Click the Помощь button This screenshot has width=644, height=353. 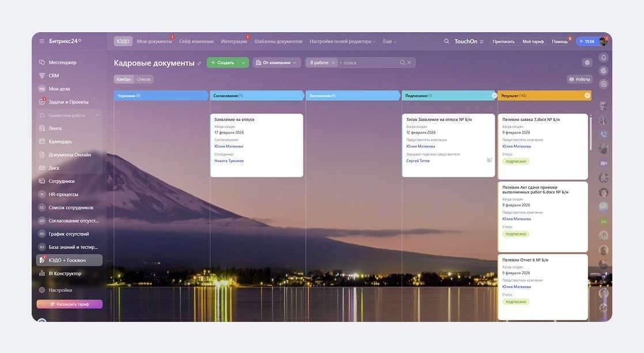point(559,41)
